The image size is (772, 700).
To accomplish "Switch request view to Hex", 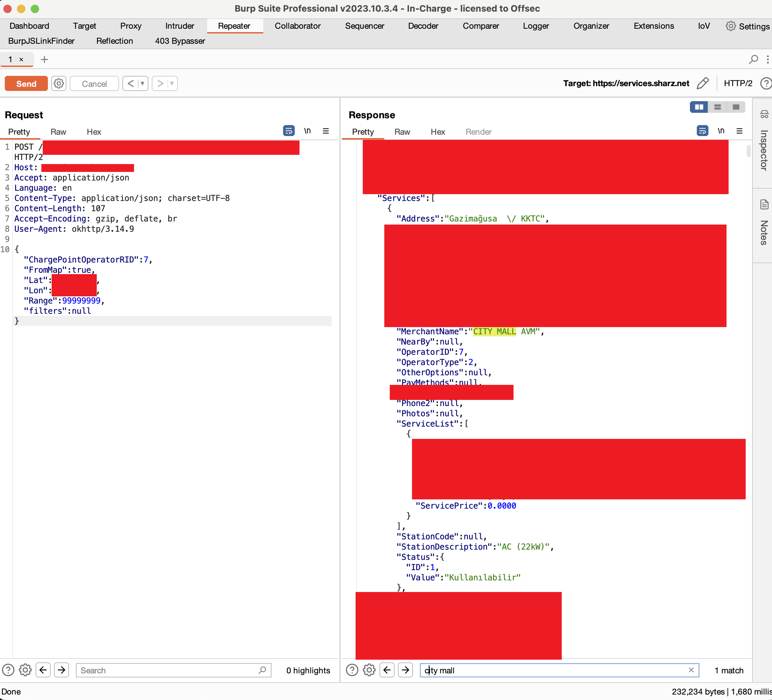I will coord(94,132).
